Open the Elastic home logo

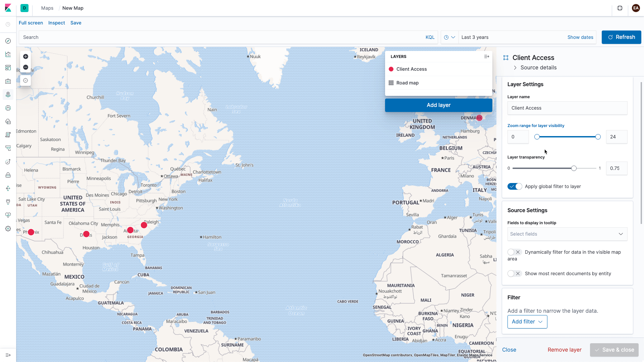(7, 8)
